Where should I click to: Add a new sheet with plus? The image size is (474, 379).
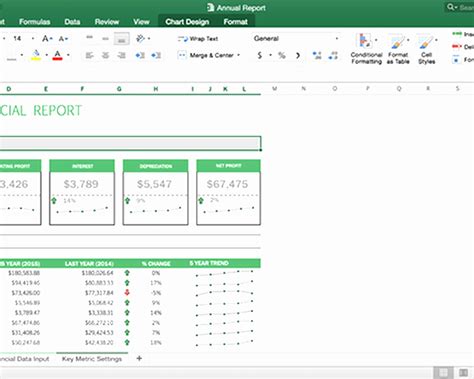click(x=139, y=358)
